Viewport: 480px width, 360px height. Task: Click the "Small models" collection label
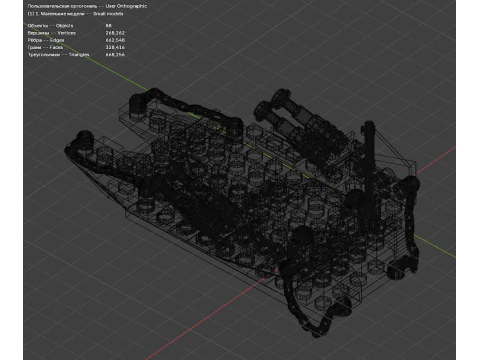(108, 14)
